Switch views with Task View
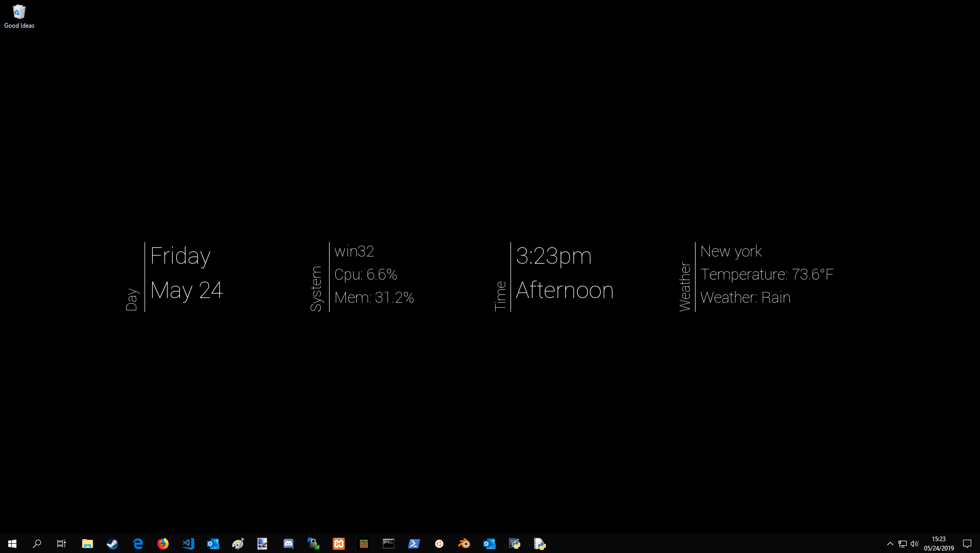Screen dimensions: 980x553 click(61, 544)
